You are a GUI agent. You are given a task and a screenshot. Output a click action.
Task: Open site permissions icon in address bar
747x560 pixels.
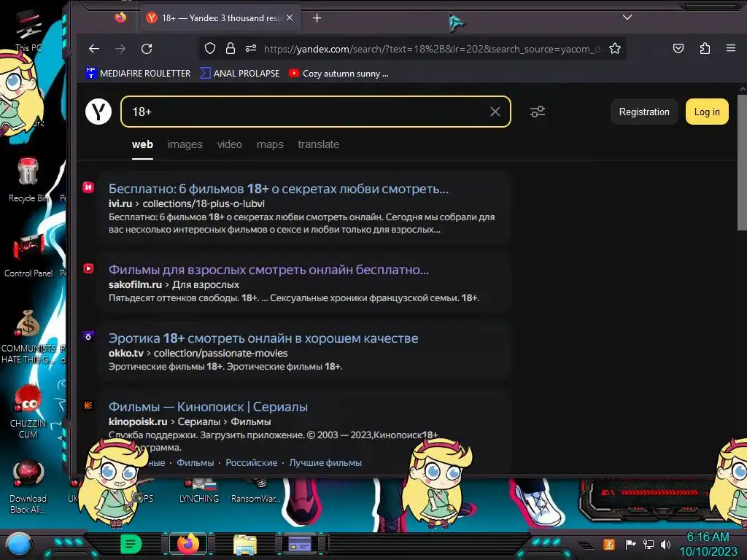click(251, 49)
